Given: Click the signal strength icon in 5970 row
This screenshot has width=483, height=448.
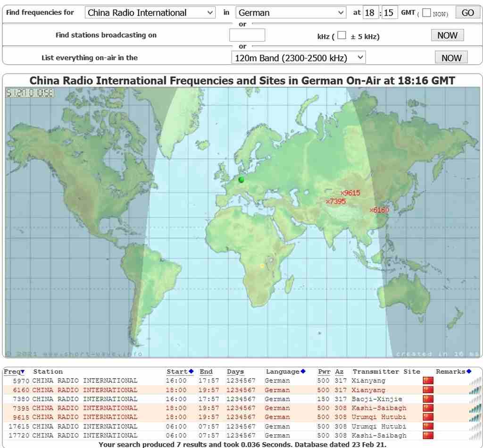Looking at the screenshot, I should (475, 381).
